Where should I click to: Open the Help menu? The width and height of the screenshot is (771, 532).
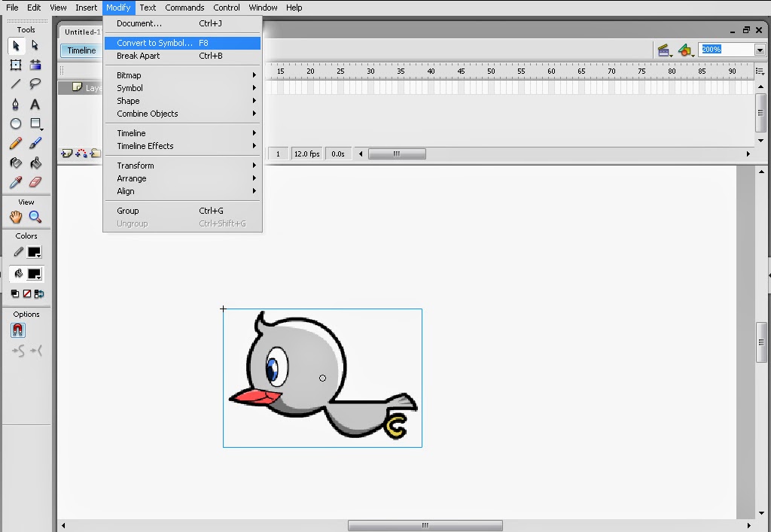[x=294, y=8]
